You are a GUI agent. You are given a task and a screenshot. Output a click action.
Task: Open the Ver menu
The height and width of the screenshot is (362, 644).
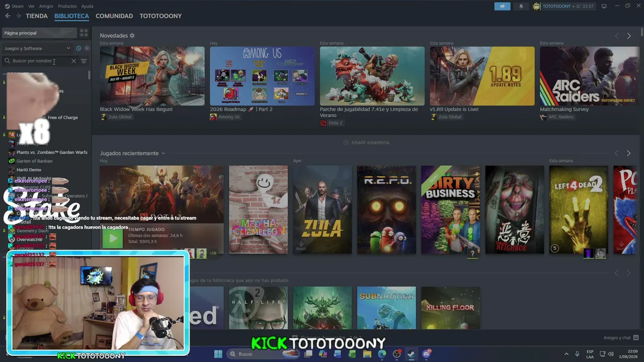pyautogui.click(x=31, y=6)
